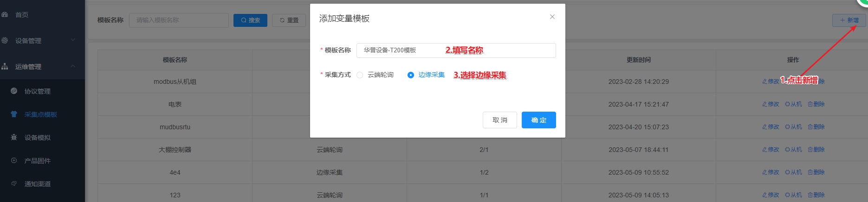This screenshot has width=868, height=202.
Task: Click 修改 link in 大棚控制器 row
Action: (x=771, y=150)
